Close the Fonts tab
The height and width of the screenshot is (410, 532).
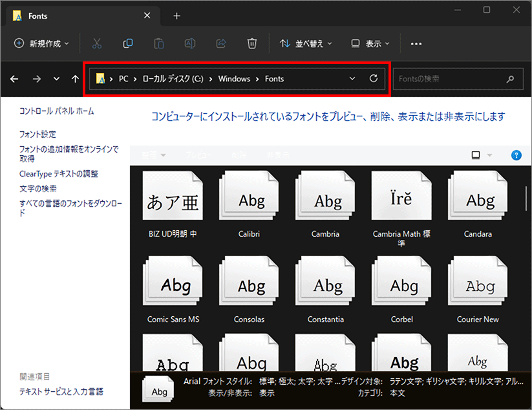(147, 16)
